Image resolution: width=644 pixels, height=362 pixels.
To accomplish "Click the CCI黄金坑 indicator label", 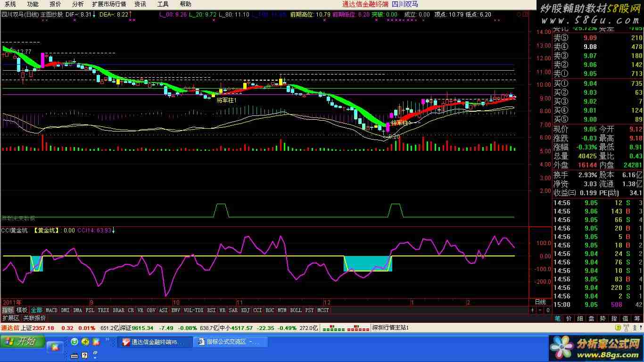I will (x=14, y=230).
